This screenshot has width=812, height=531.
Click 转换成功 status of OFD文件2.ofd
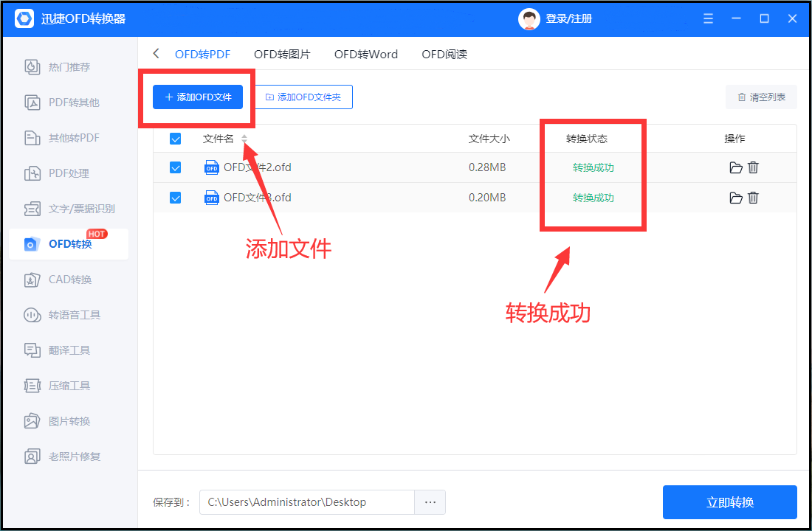[x=593, y=167]
